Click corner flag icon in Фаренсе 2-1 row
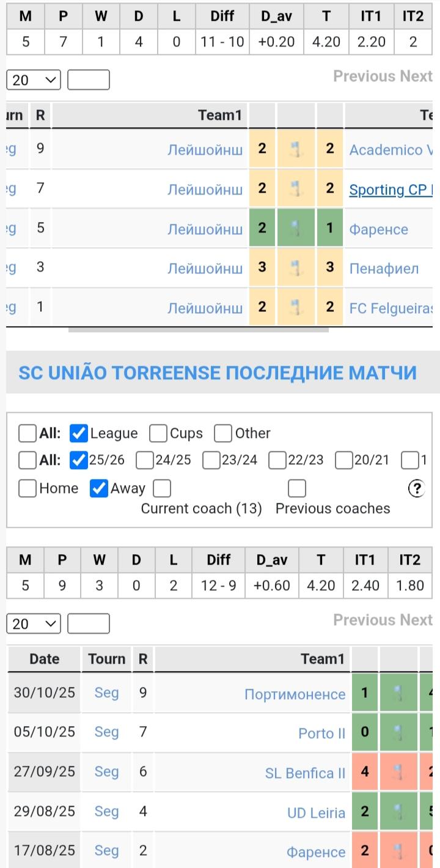 [296, 228]
